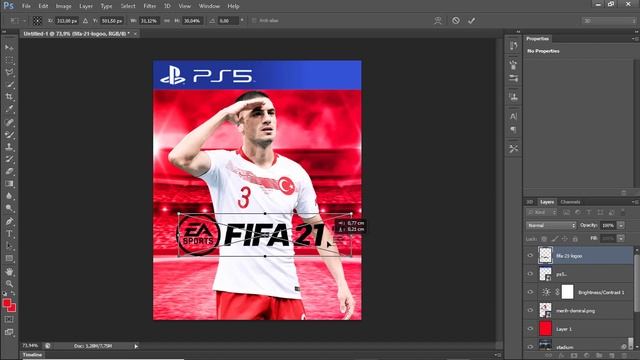Open the Layers panel menu
Image resolution: width=640 pixels, height=360 pixels.
tap(635, 202)
